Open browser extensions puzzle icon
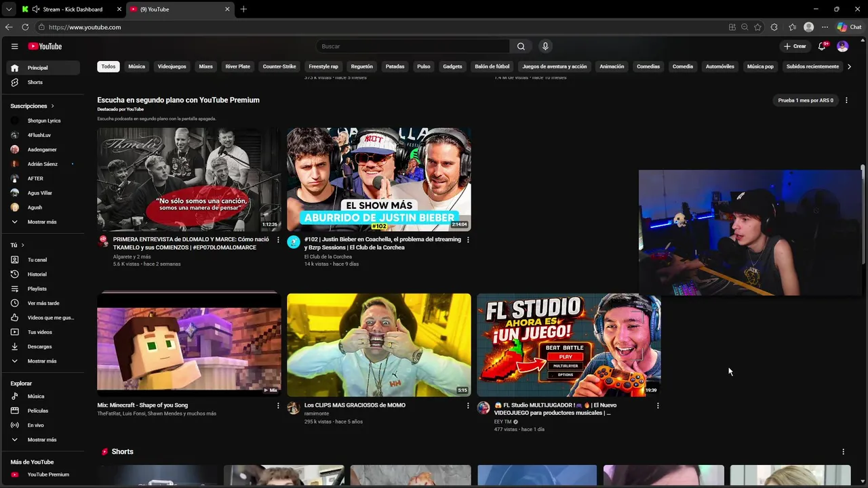The height and width of the screenshot is (488, 868). [x=774, y=27]
